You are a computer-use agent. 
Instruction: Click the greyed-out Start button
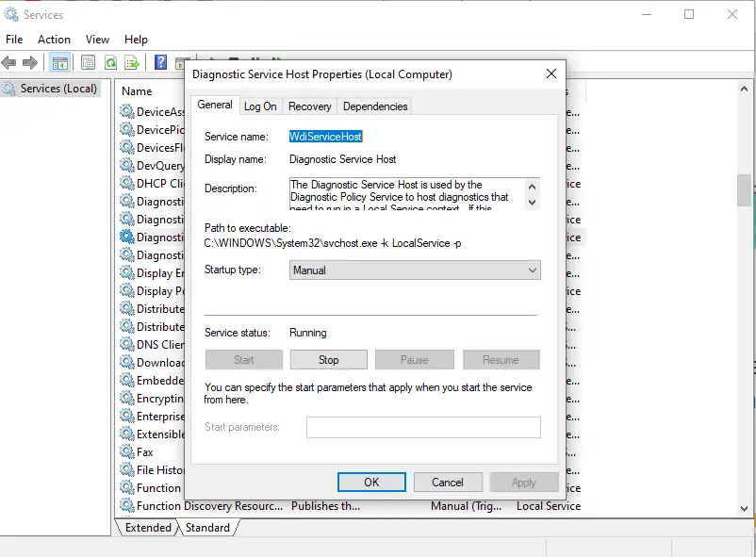click(244, 360)
